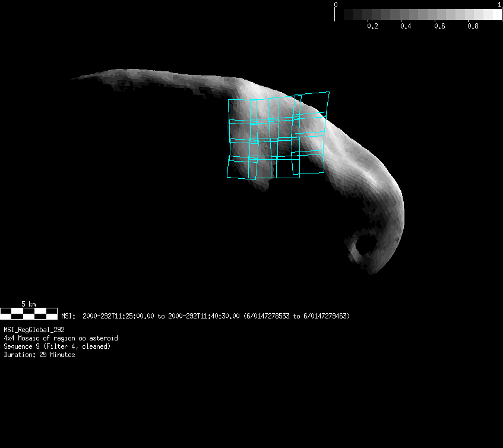This screenshot has height=448, width=503.
Task: Click the 0.6 legend tick label
Action: 439,26
